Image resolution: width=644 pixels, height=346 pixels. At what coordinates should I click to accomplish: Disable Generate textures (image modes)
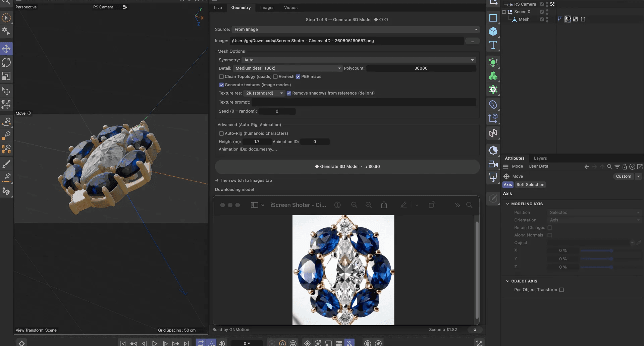click(x=221, y=85)
